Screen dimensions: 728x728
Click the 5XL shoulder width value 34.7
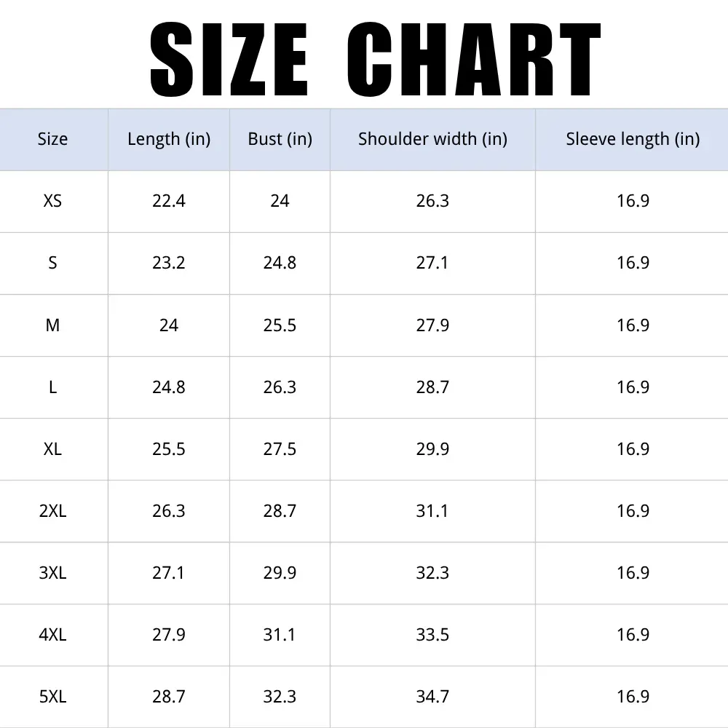432,697
